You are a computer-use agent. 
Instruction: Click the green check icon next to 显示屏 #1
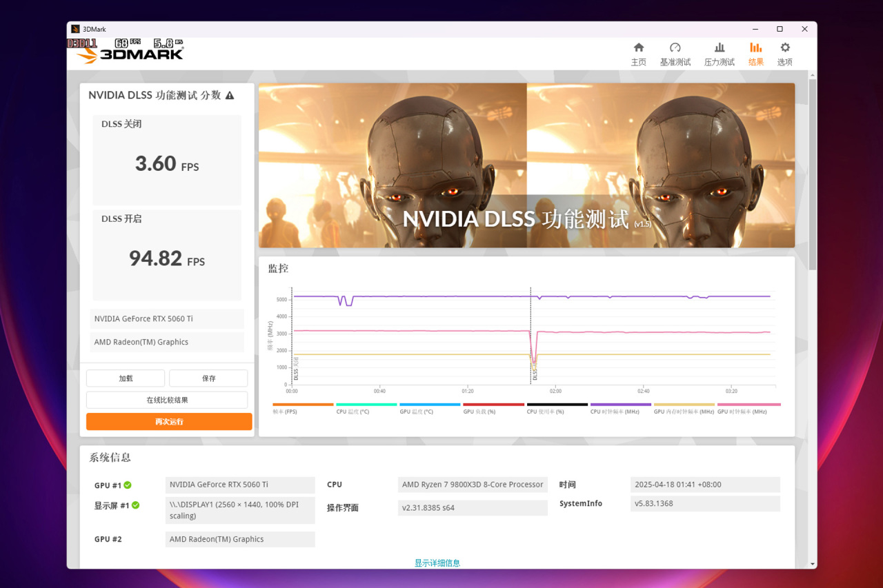135,505
